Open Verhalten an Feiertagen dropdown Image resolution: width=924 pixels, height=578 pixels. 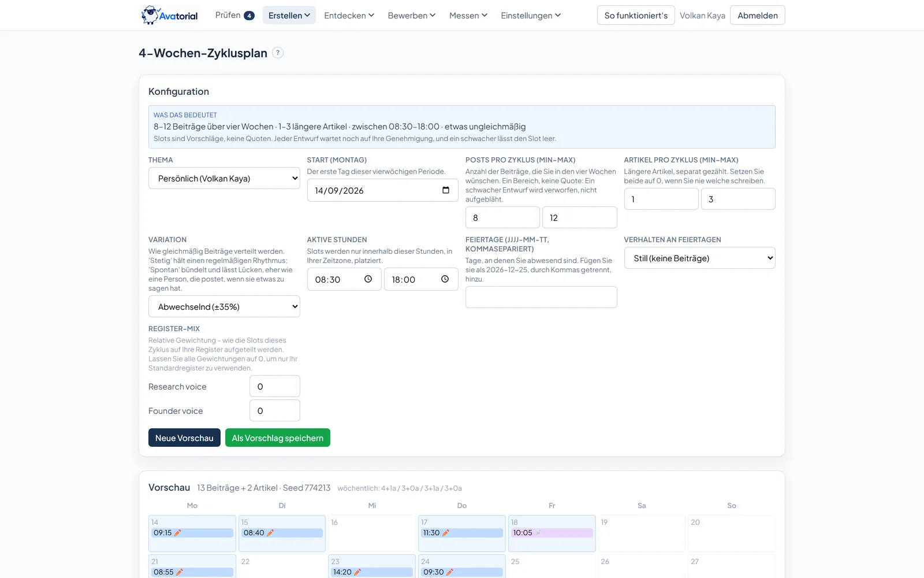pos(699,258)
